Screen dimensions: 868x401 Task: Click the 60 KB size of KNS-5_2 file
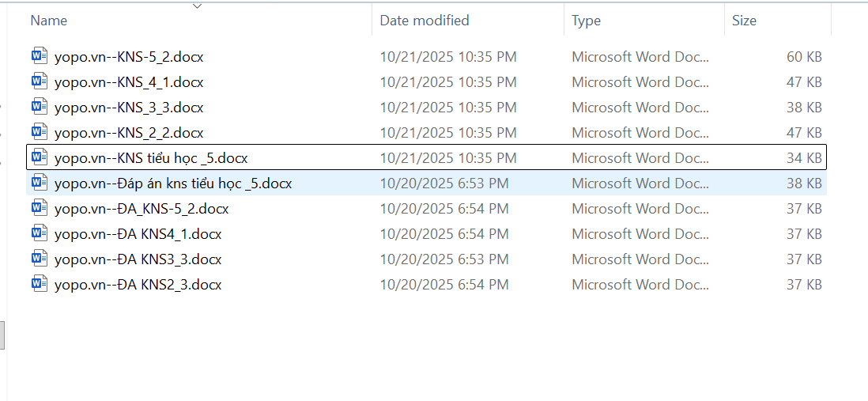(804, 57)
